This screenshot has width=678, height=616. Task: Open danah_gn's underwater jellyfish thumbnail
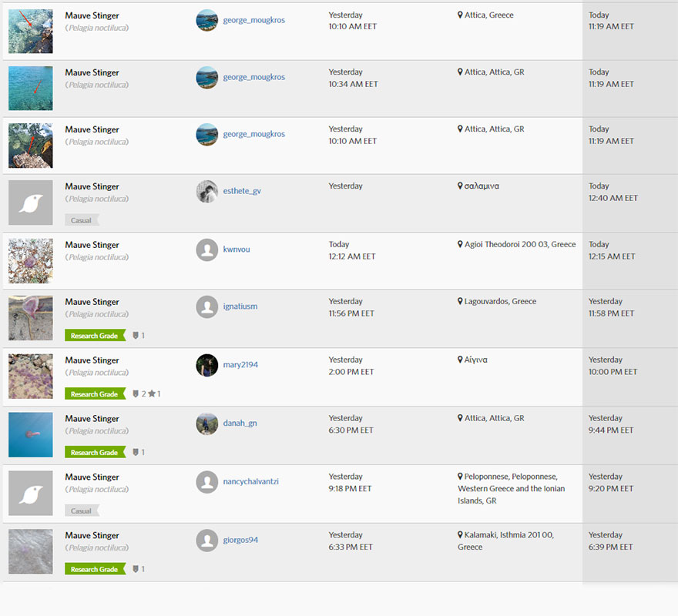tap(31, 435)
